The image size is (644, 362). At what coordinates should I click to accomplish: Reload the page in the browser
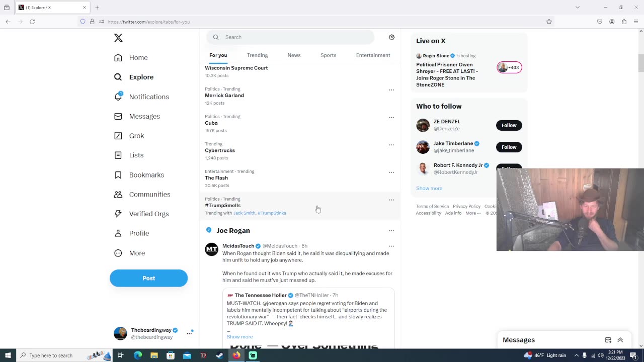pos(32,22)
